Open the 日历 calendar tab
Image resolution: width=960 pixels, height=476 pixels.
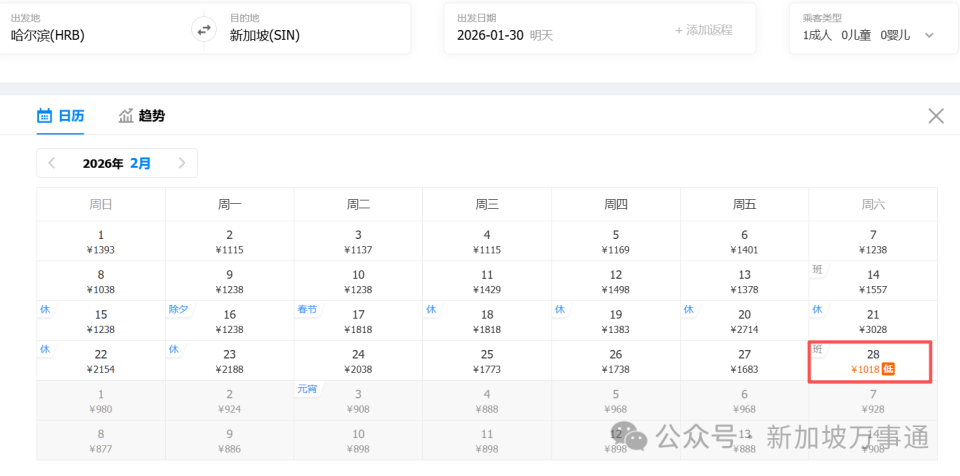[x=60, y=116]
